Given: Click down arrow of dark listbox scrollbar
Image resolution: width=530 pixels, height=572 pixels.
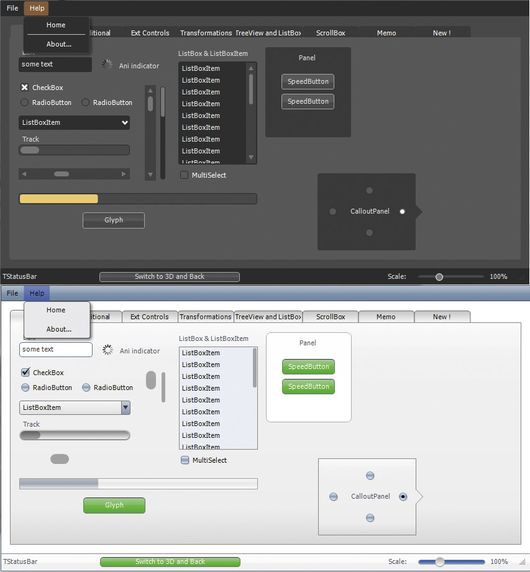Looking at the screenshot, I should (x=251, y=157).
